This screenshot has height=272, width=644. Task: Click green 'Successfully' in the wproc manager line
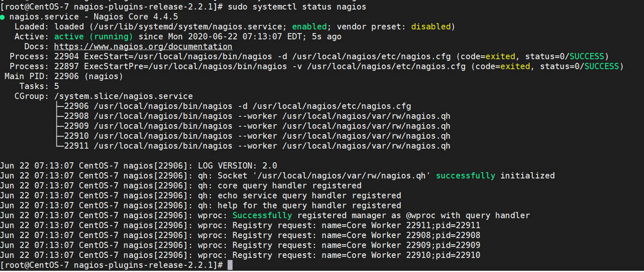pyautogui.click(x=262, y=216)
